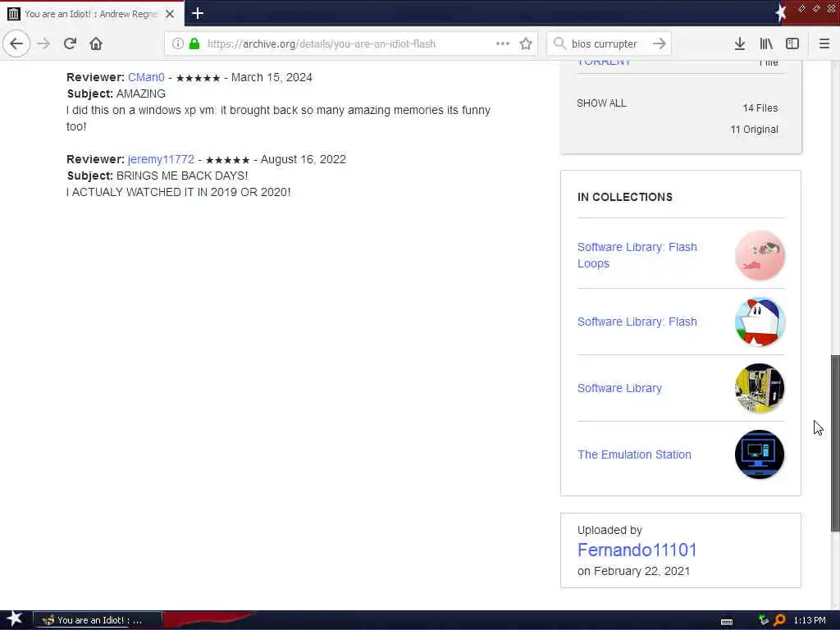Screen dimensions: 840x630
Task: Click the forward navigation arrow
Action: point(43,43)
